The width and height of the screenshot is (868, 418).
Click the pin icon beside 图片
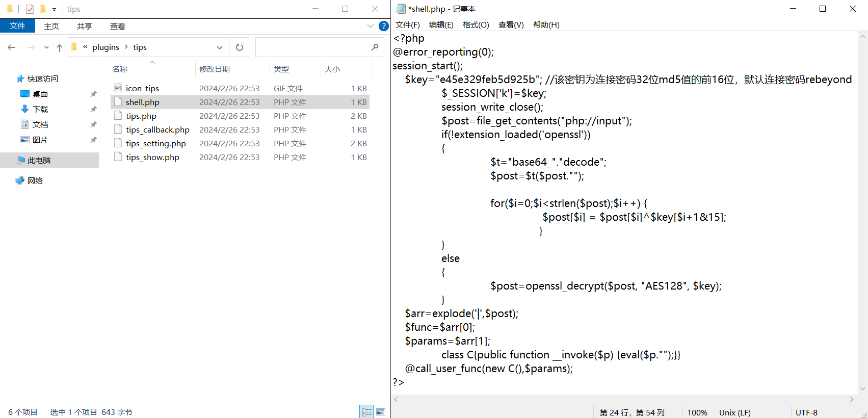coord(93,140)
